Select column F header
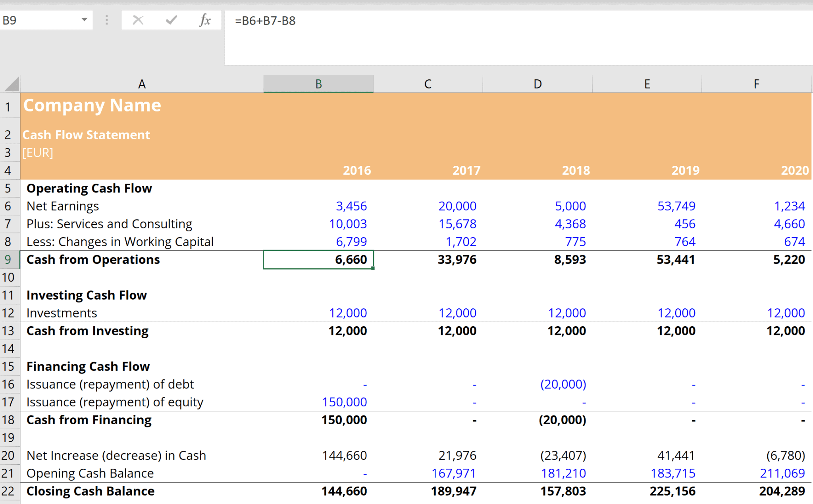Screen dimensions: 813x504 point(756,84)
